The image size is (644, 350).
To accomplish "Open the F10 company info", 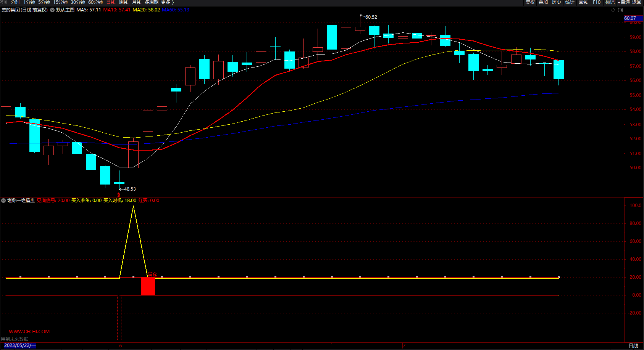I will tap(597, 2).
